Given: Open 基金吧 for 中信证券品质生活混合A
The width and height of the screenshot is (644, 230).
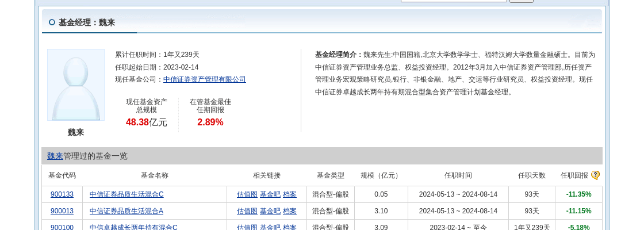Looking at the screenshot, I should click(270, 211).
